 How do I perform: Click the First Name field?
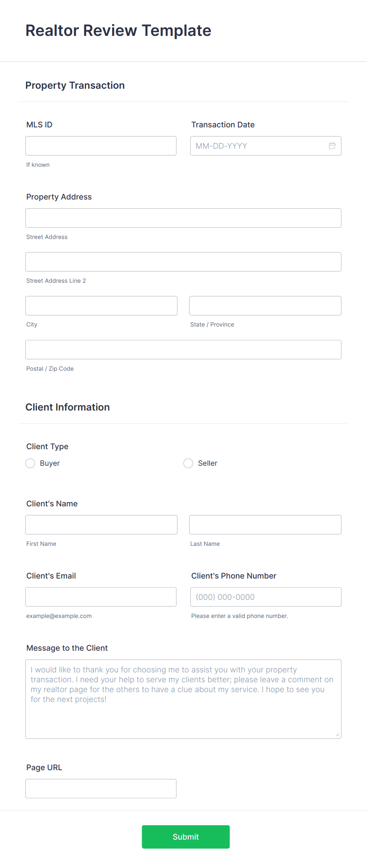click(x=101, y=525)
